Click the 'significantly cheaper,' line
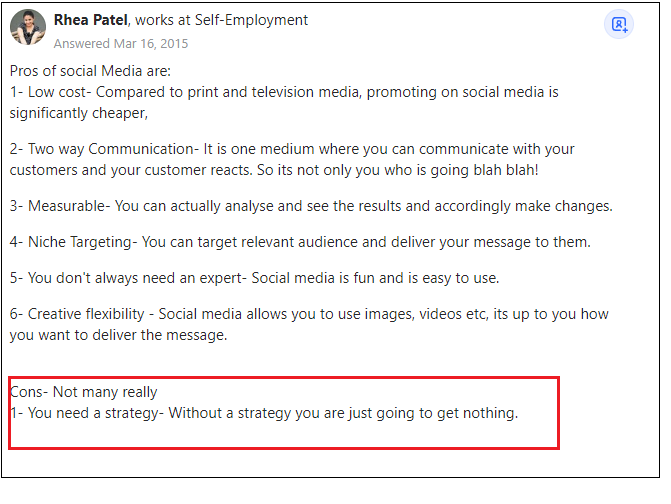Viewport: 671px width, 504px height. (79, 113)
